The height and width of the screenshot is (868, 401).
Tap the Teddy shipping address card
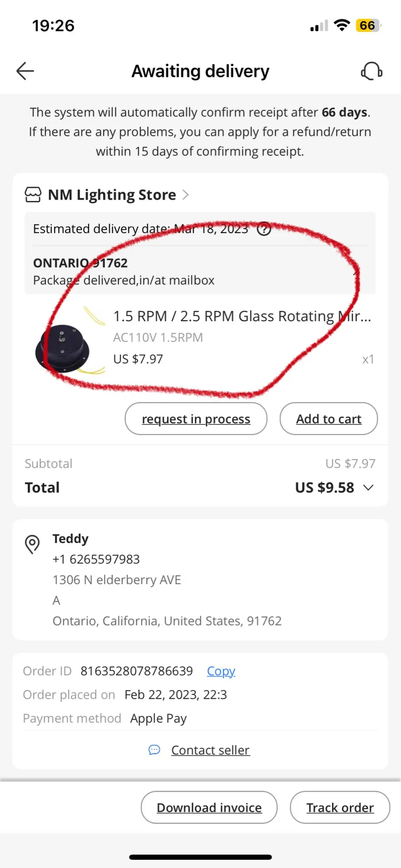point(199,580)
